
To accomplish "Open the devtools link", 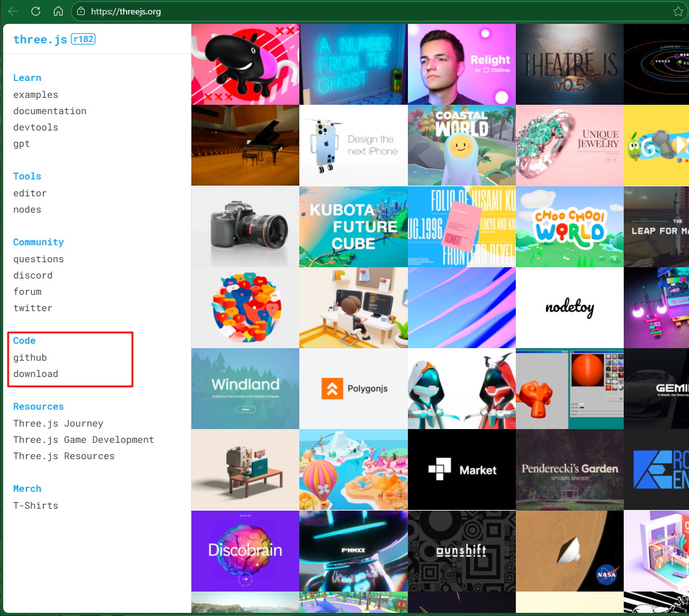I will tap(36, 127).
